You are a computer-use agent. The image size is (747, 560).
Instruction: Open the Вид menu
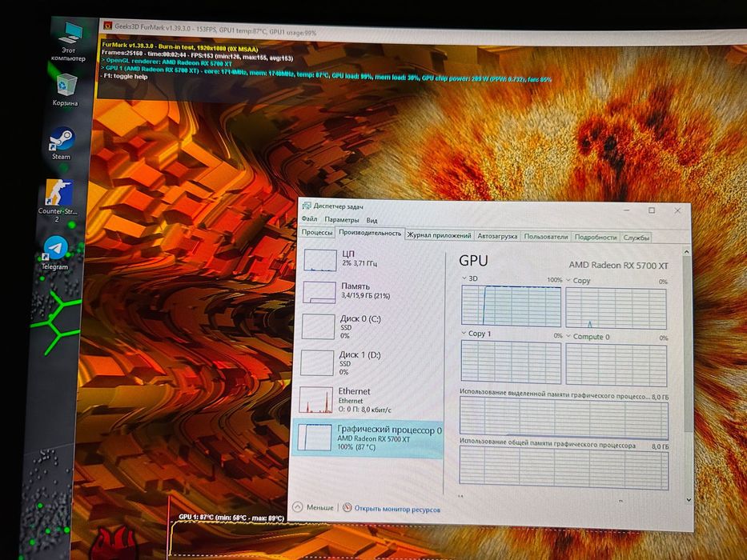(372, 221)
